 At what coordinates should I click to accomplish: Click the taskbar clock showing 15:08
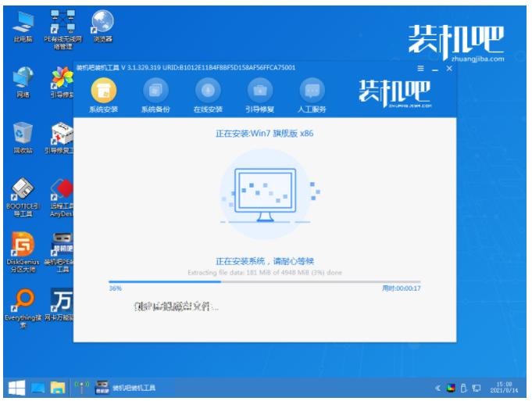coord(504,388)
